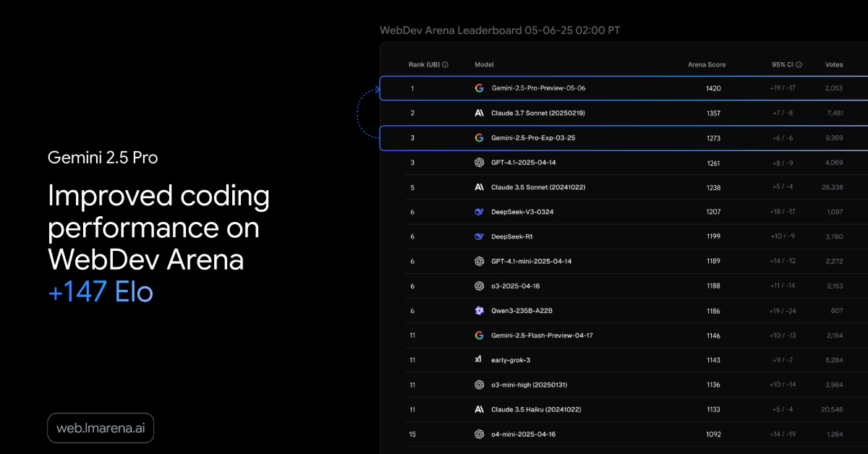
Task: Click the WebDev Arena Leaderboard title
Action: pos(500,30)
